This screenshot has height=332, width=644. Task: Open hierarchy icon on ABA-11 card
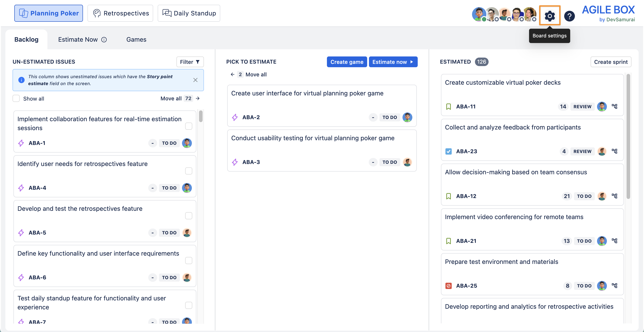click(x=614, y=106)
